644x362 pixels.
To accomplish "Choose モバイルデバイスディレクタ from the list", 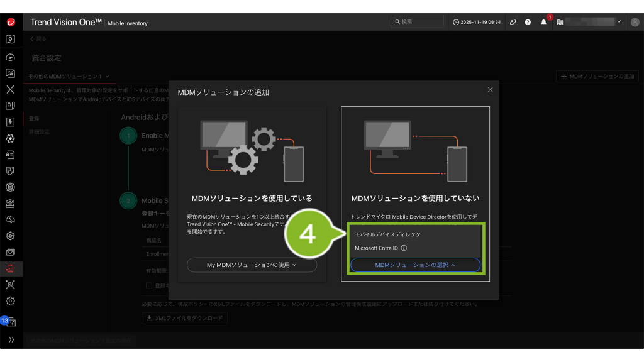I will click(387, 234).
